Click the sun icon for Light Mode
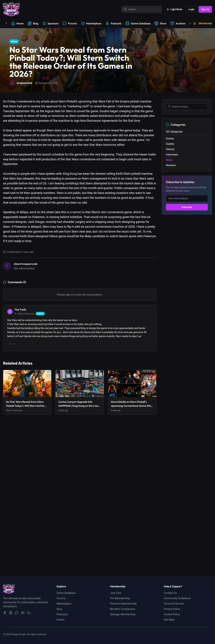Viewport: 215px width, 644px height. click(168, 10)
